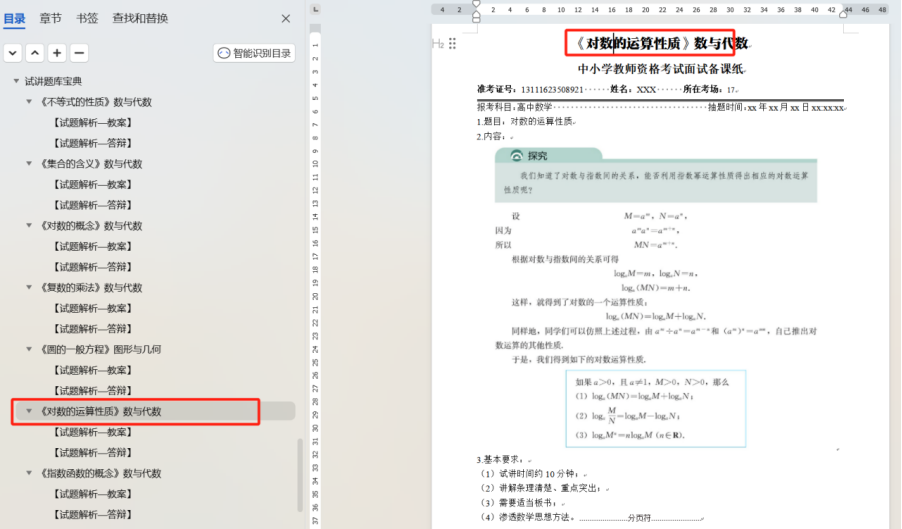Click the six-dot drag handle beside title
Viewport: 902px width, 529px height.
(452, 44)
